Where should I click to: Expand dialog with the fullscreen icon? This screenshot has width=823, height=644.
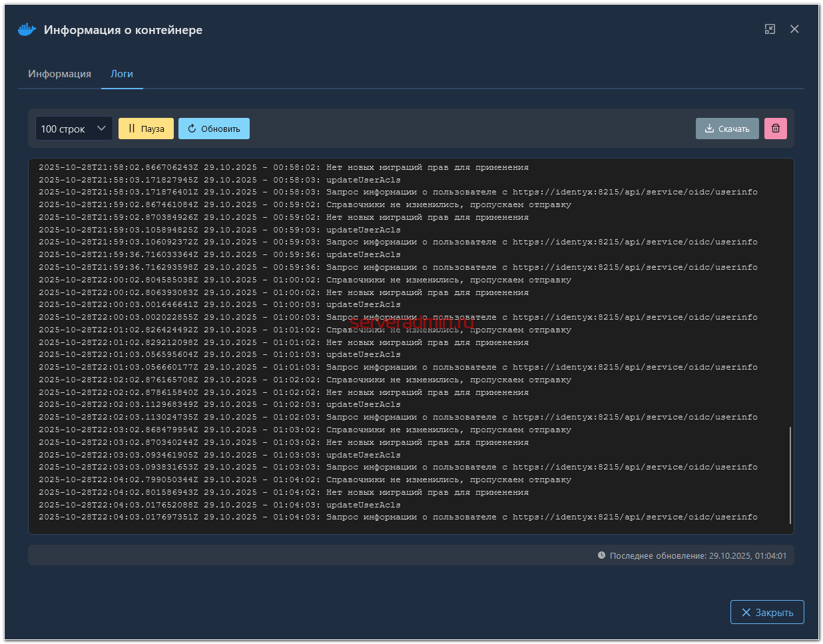click(770, 29)
